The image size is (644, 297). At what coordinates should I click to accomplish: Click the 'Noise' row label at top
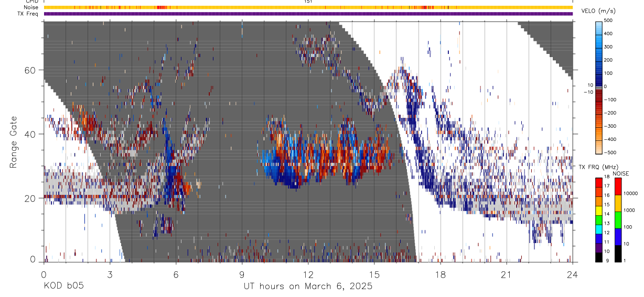[30, 7]
